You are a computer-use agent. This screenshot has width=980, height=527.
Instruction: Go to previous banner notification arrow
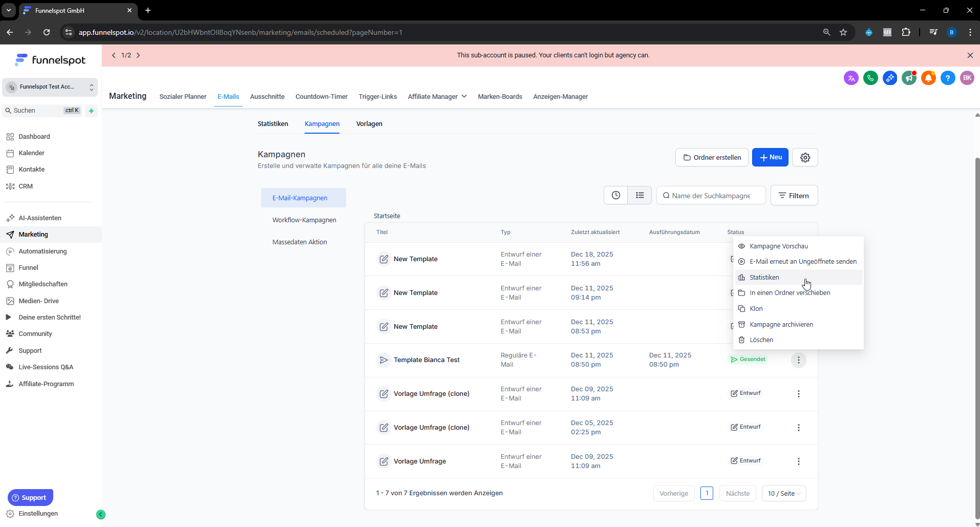[x=114, y=55]
